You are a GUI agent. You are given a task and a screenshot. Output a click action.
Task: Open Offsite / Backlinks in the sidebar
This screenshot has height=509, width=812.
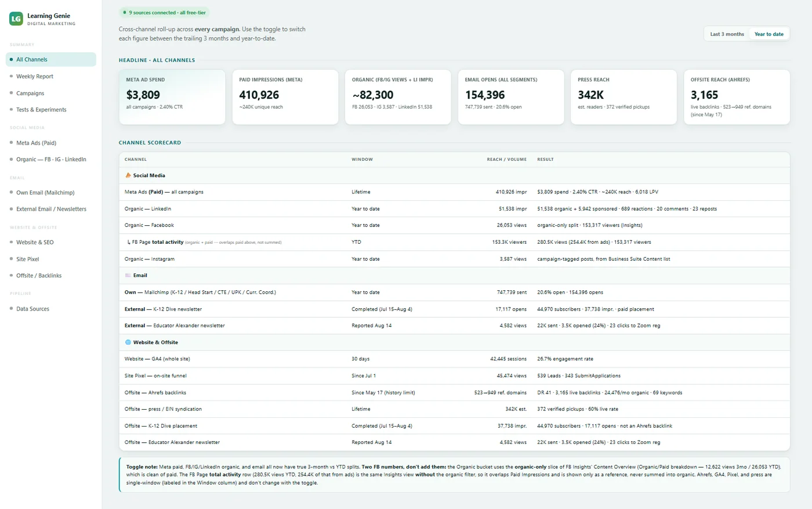click(x=51, y=276)
